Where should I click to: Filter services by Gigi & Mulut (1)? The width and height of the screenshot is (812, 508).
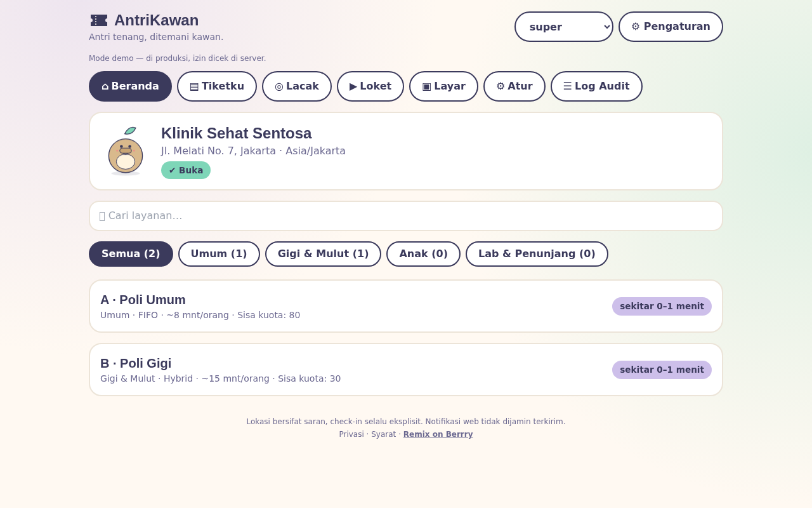(323, 254)
